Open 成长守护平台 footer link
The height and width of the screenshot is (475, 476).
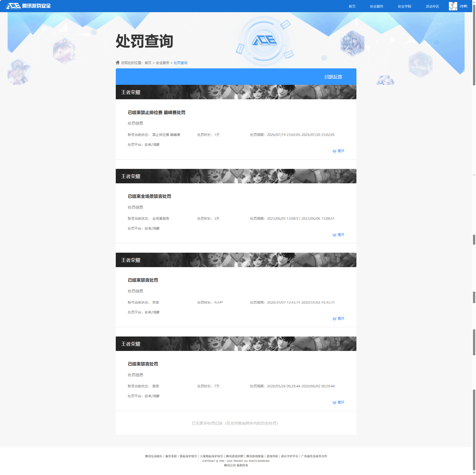coord(290,456)
